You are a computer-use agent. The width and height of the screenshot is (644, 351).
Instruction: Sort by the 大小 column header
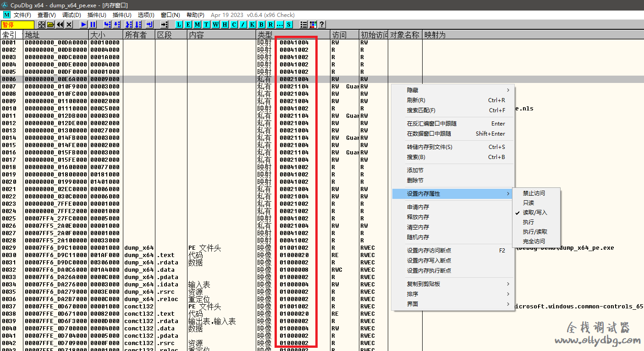tap(106, 35)
